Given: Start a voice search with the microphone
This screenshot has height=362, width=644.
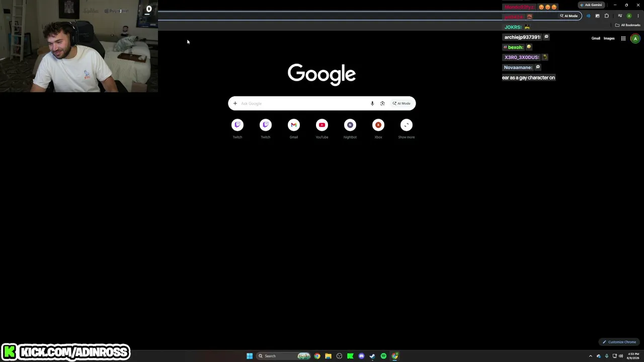Looking at the screenshot, I should tap(372, 104).
